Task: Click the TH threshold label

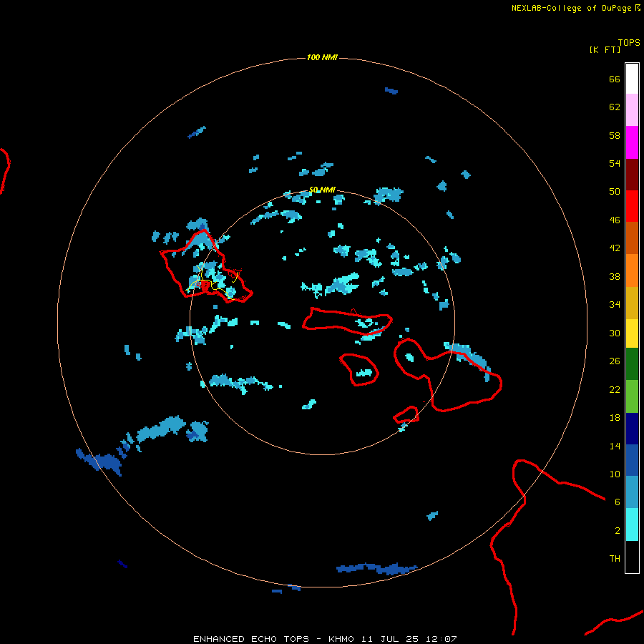Action: (615, 559)
